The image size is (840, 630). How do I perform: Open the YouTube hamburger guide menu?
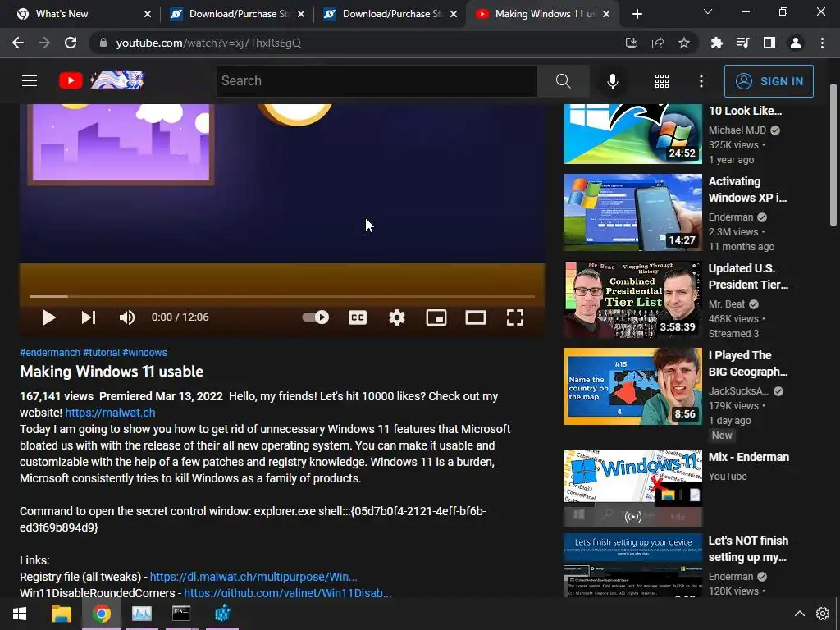tap(30, 81)
